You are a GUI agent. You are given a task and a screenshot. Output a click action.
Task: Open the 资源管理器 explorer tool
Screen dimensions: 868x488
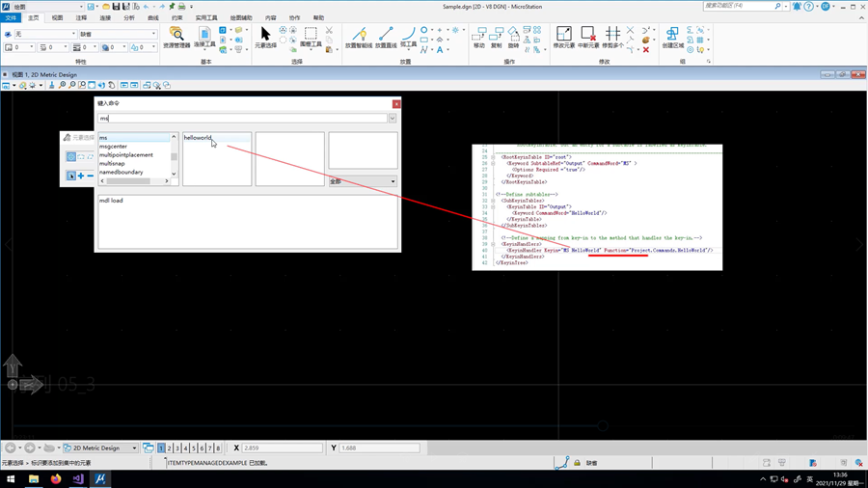coord(176,37)
